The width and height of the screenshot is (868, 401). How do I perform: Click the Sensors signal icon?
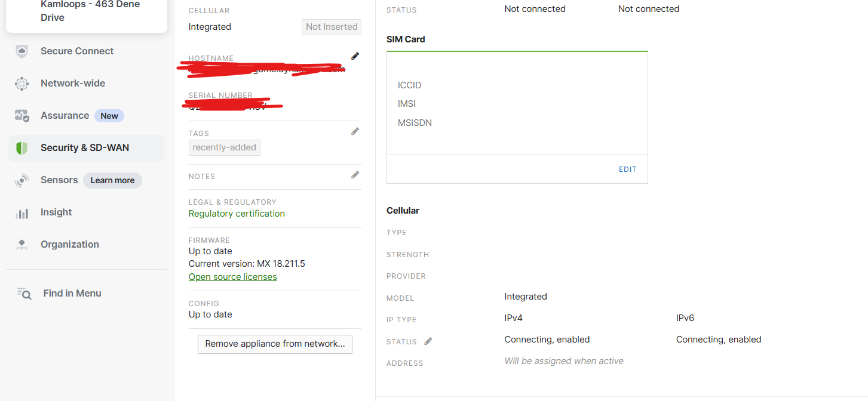pos(22,180)
